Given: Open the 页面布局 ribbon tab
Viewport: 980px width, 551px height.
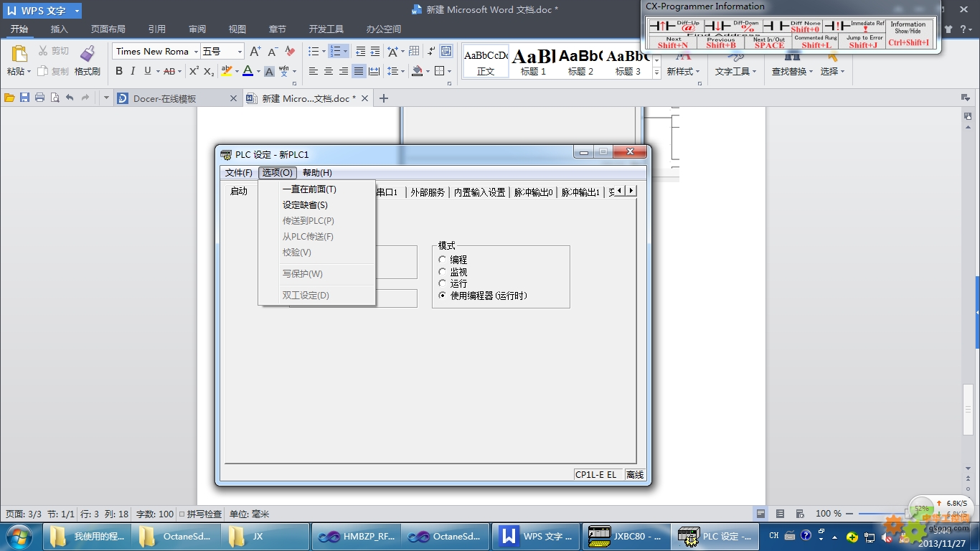Looking at the screenshot, I should pyautogui.click(x=108, y=29).
